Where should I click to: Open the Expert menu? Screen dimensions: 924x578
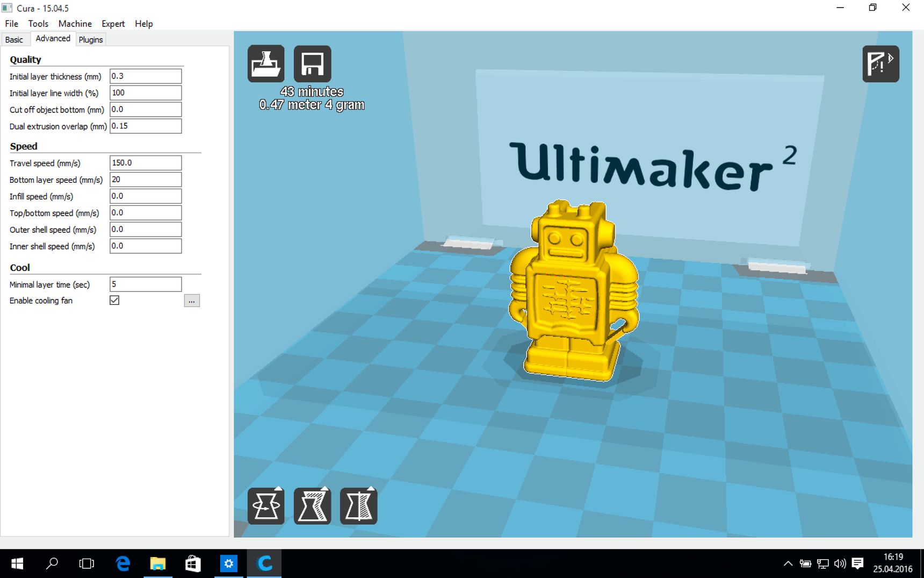(x=113, y=24)
